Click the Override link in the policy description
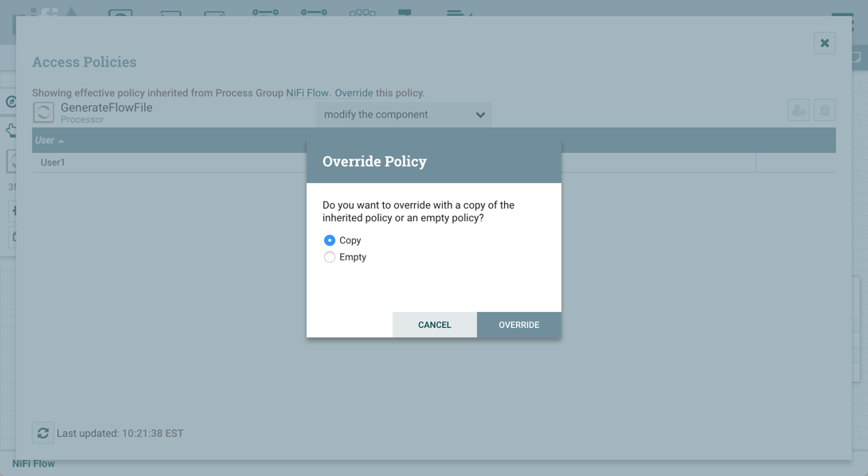Image resolution: width=868 pixels, height=476 pixels. (x=354, y=93)
